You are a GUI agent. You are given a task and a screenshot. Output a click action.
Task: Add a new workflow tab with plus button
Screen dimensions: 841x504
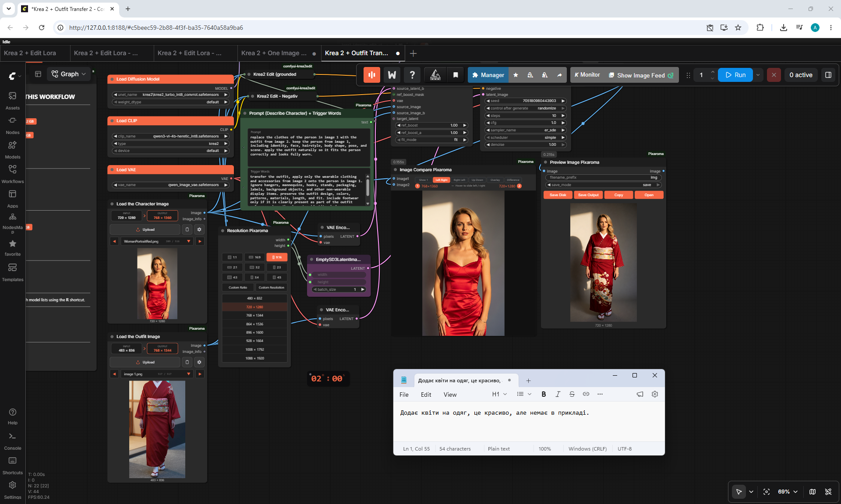pyautogui.click(x=413, y=53)
